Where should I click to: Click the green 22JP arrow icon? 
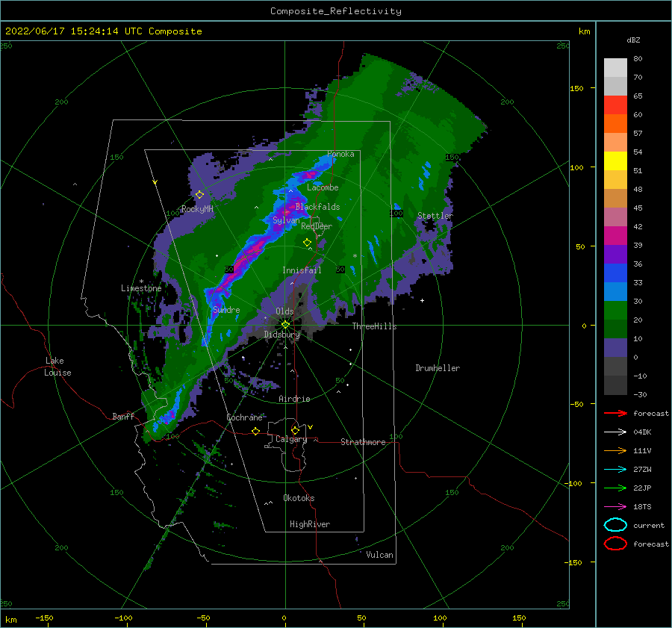pyautogui.click(x=615, y=488)
